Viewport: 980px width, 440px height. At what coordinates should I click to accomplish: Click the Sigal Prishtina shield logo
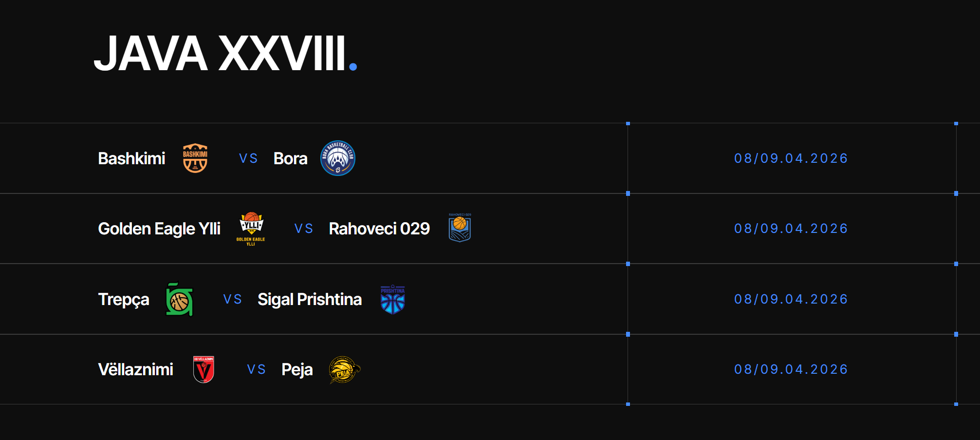pyautogui.click(x=392, y=299)
